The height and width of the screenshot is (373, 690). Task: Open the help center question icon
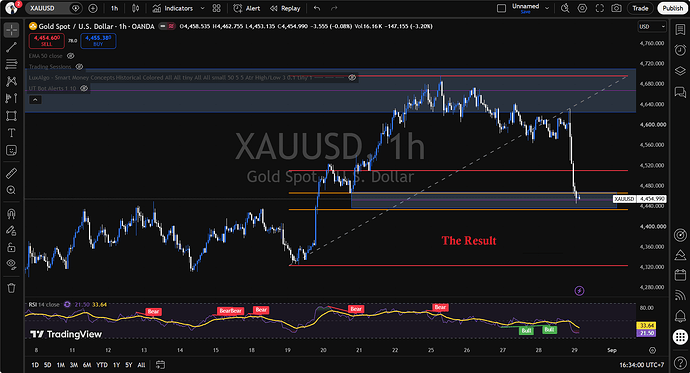pos(680,363)
